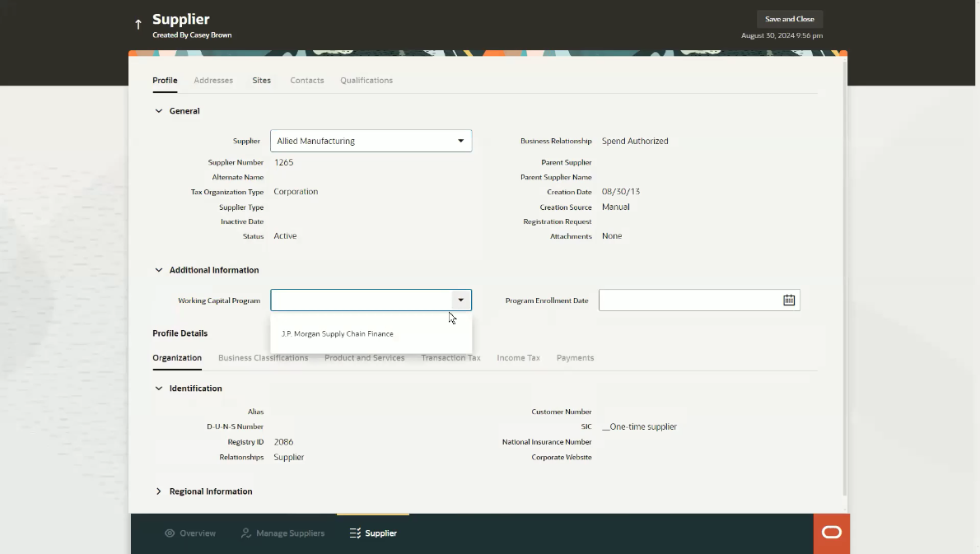The height and width of the screenshot is (554, 980).
Task: Click the Oracle logo button
Action: tap(831, 533)
